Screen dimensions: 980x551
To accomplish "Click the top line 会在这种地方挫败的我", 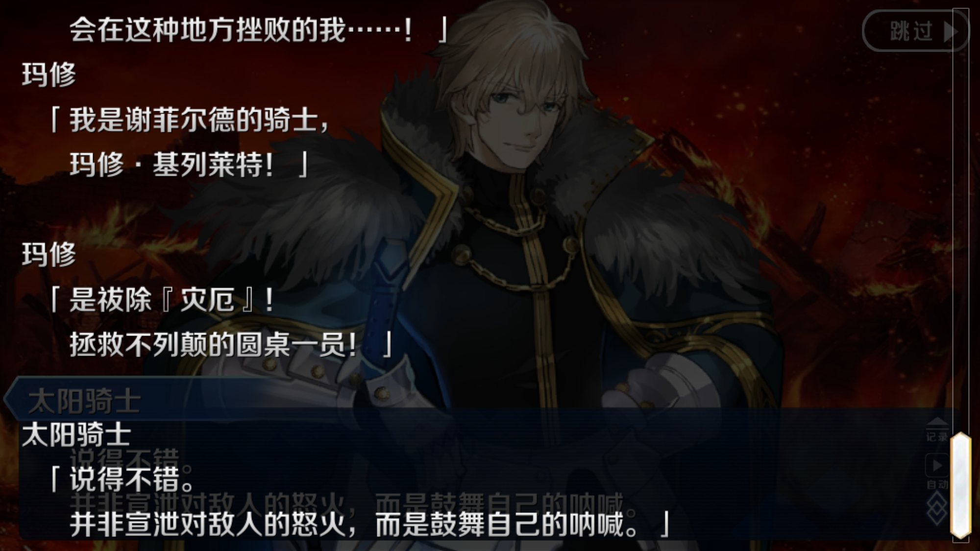I will pos(258,29).
